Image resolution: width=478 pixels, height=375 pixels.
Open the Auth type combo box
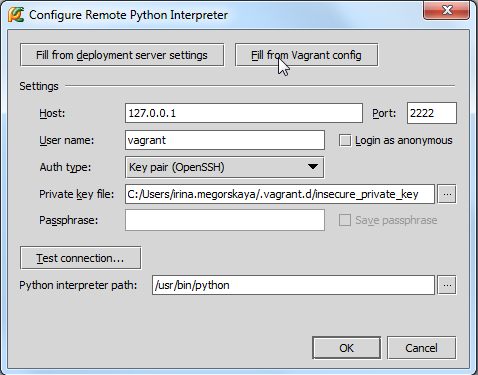pos(225,167)
